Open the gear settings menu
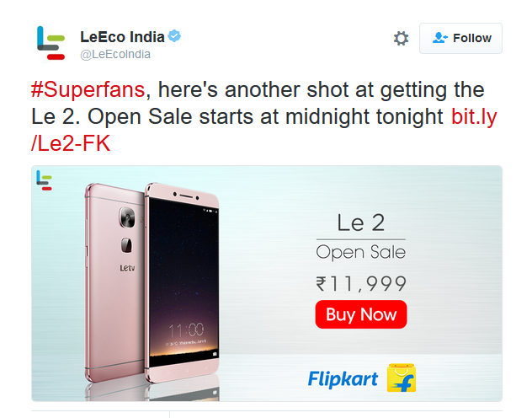532x418 pixels. 401,38
